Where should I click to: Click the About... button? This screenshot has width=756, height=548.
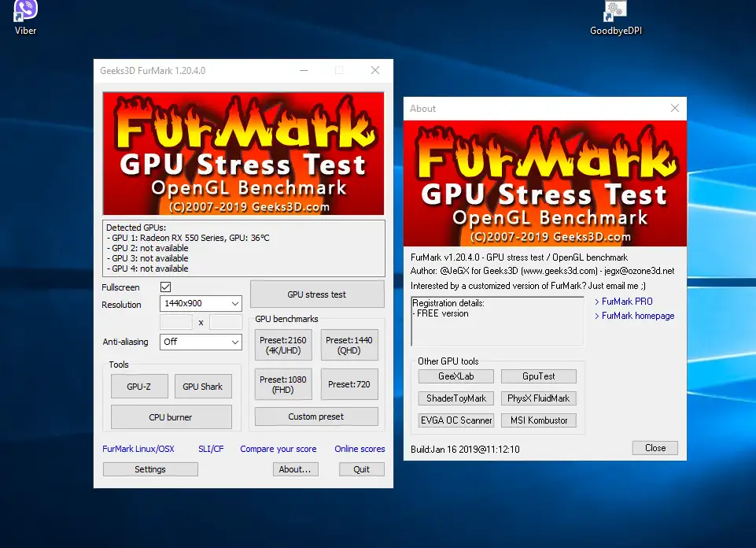(x=295, y=469)
